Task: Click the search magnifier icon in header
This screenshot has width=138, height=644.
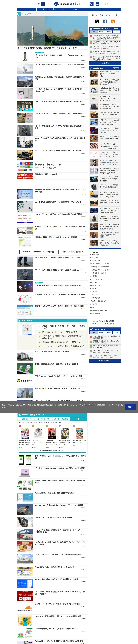Action: point(91,4)
